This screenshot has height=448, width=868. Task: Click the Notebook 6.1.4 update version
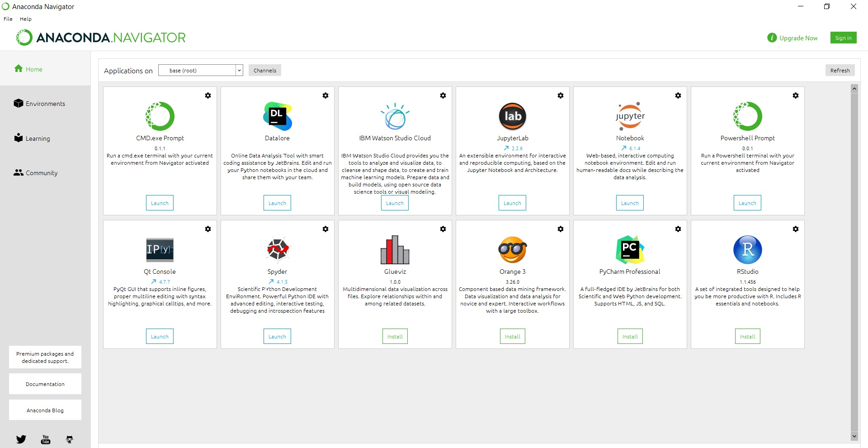(631, 148)
